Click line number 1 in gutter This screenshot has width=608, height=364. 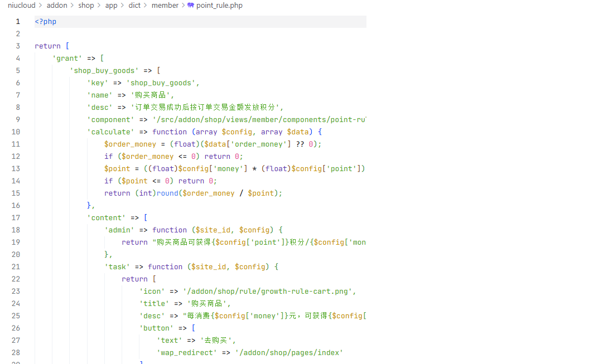[18, 22]
